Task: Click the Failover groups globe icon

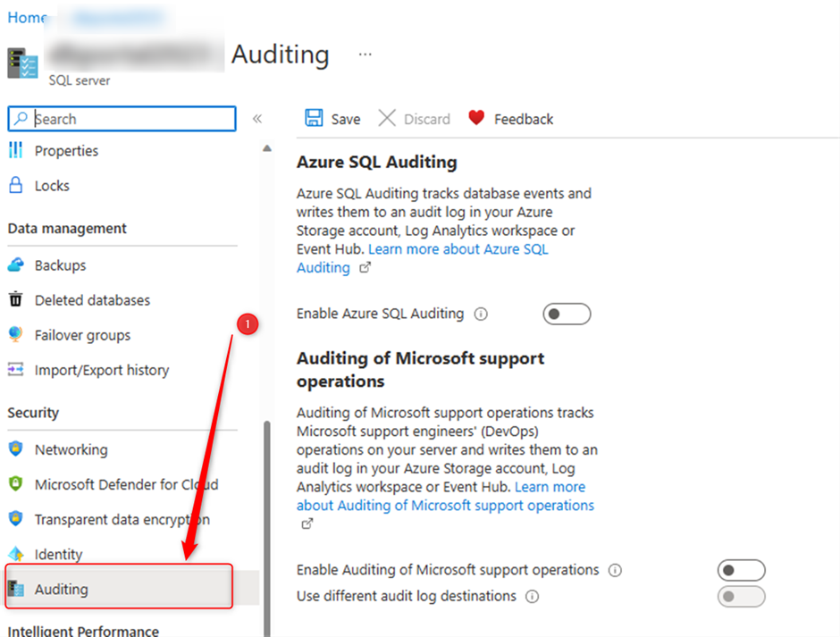Action: pos(15,334)
